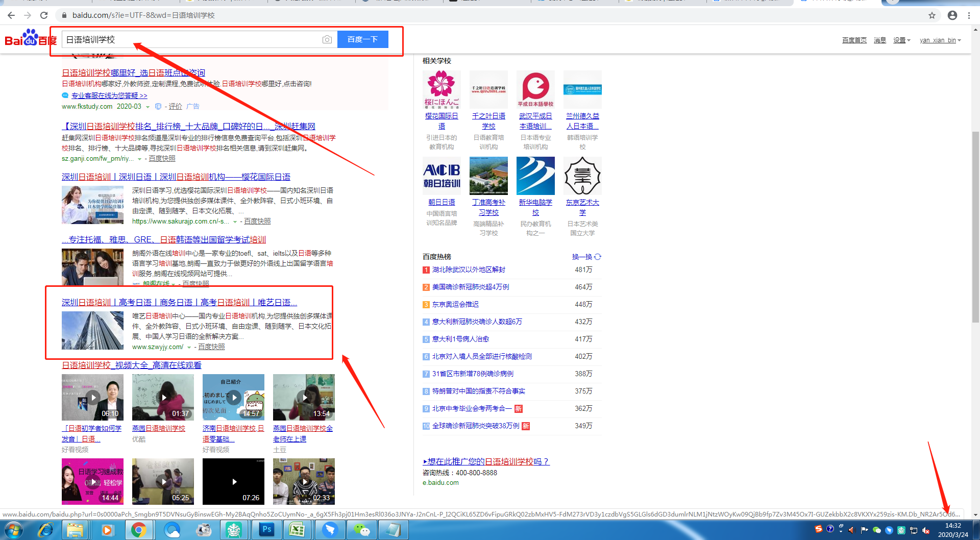Image resolution: width=980 pixels, height=540 pixels.
Task: Bookmark this page using the star icon
Action: [932, 15]
